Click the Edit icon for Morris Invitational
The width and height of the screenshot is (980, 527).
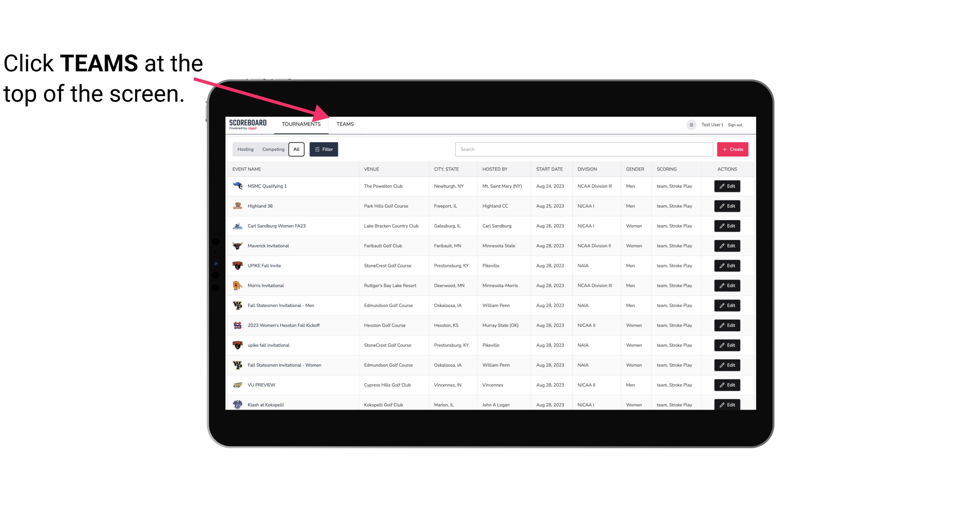coord(728,285)
